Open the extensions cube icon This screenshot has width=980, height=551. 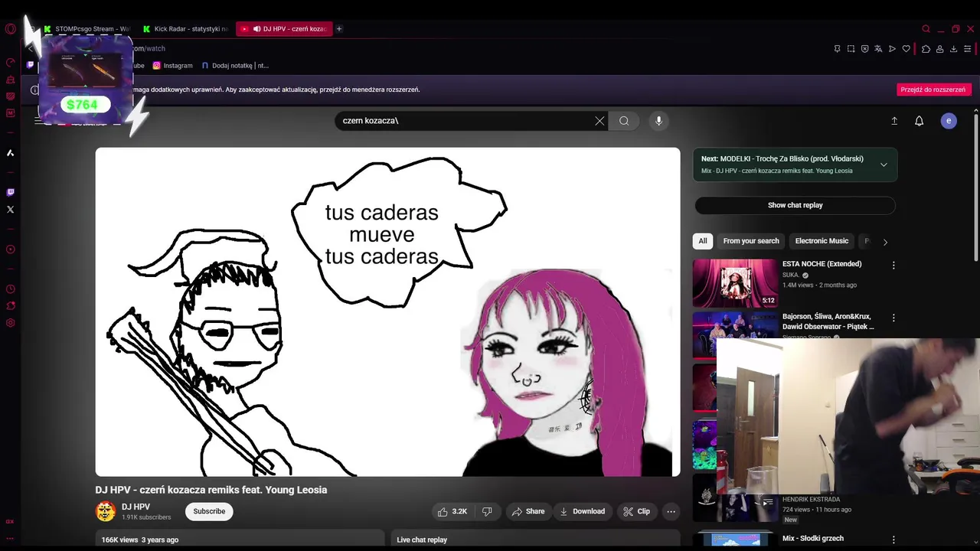[x=926, y=49]
